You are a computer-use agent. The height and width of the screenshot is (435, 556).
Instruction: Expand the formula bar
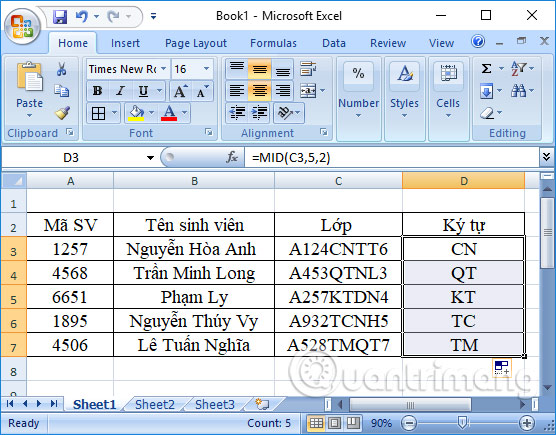pyautogui.click(x=546, y=157)
